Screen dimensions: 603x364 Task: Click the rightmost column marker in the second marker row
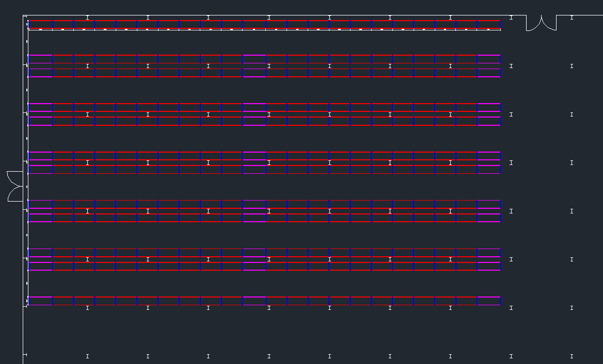(x=572, y=66)
